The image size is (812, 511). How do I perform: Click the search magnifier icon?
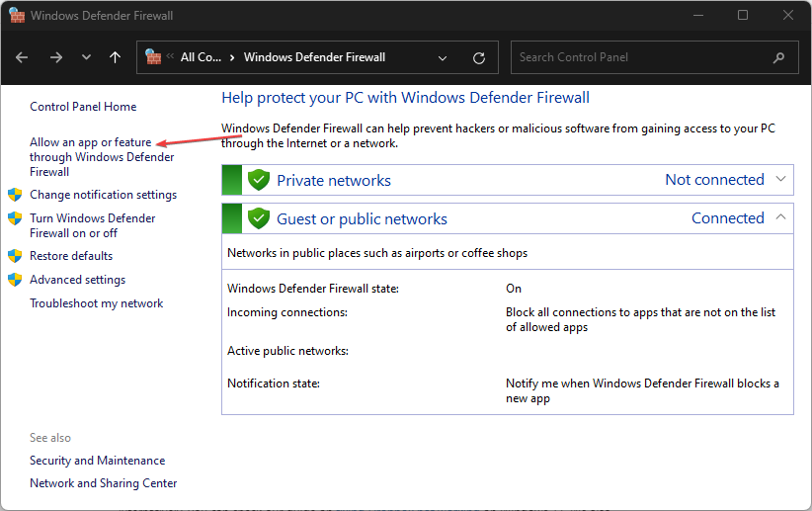point(778,58)
